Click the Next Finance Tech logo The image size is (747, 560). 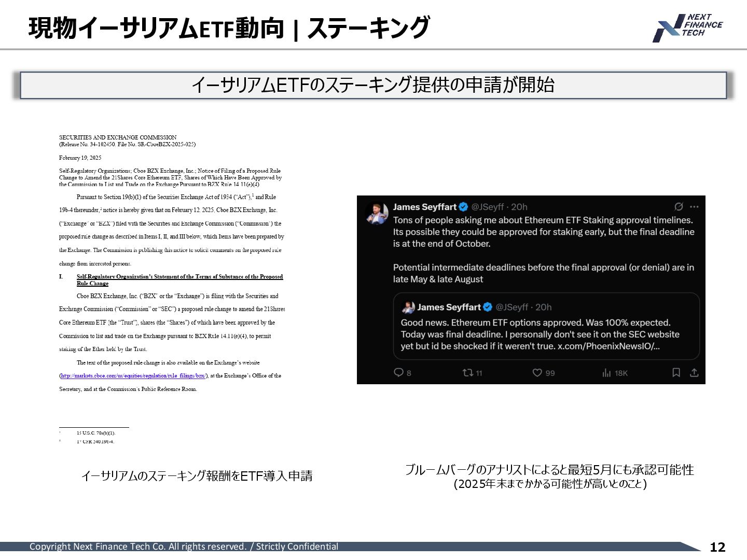point(687,28)
